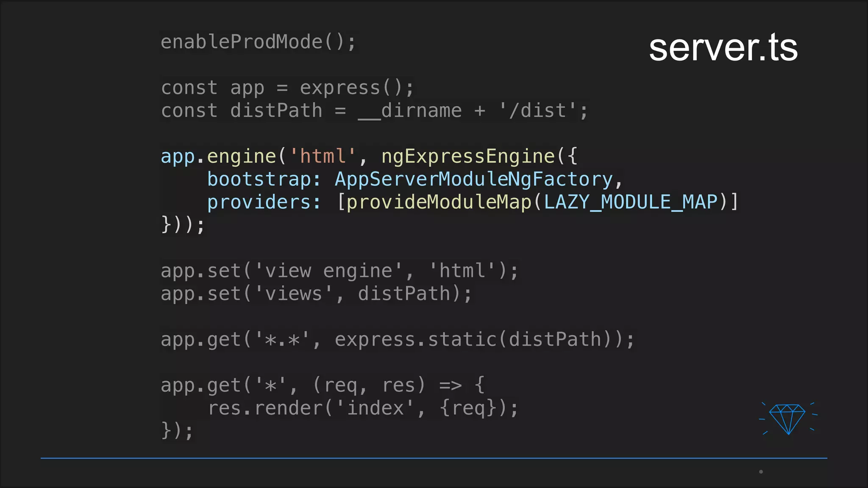Click the LAZY_MODULE_MAP constant
The image size is (868, 488).
(x=630, y=202)
